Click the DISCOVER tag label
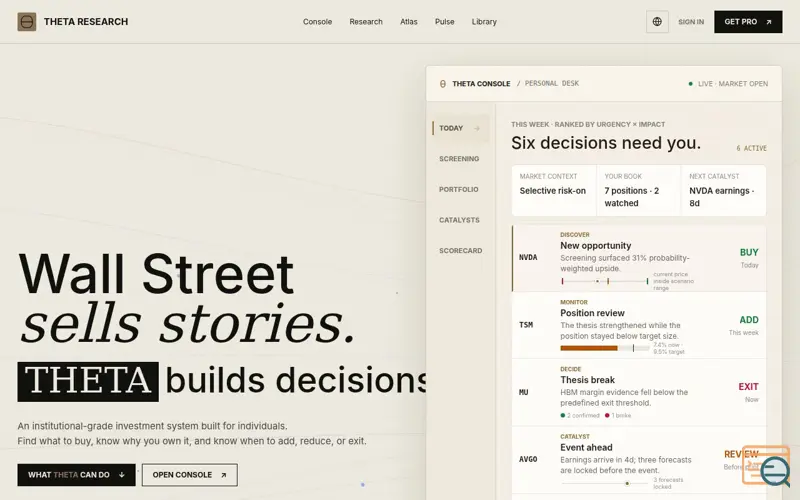The height and width of the screenshot is (500, 800). 575,235
